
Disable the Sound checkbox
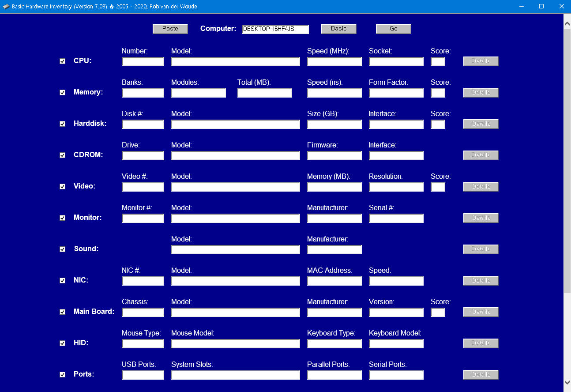coord(62,249)
